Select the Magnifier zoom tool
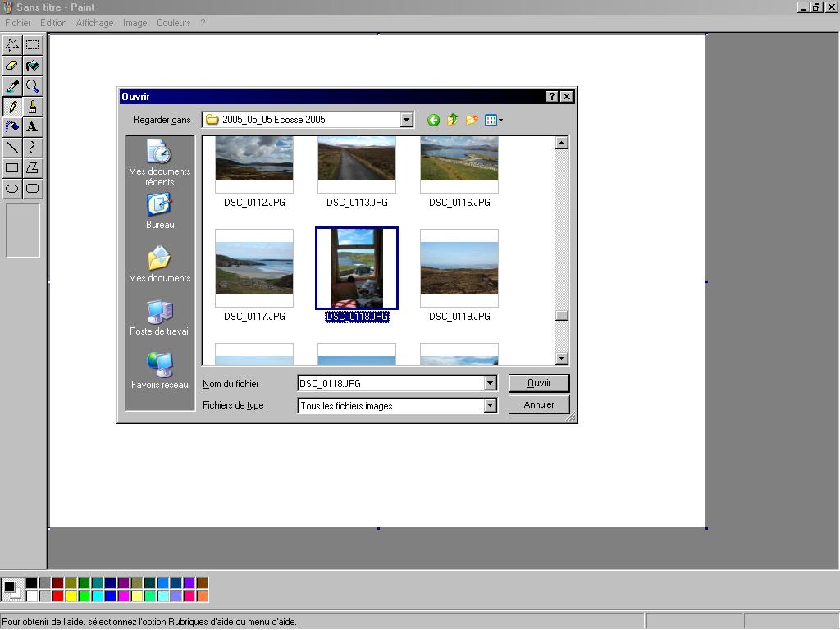 point(32,86)
